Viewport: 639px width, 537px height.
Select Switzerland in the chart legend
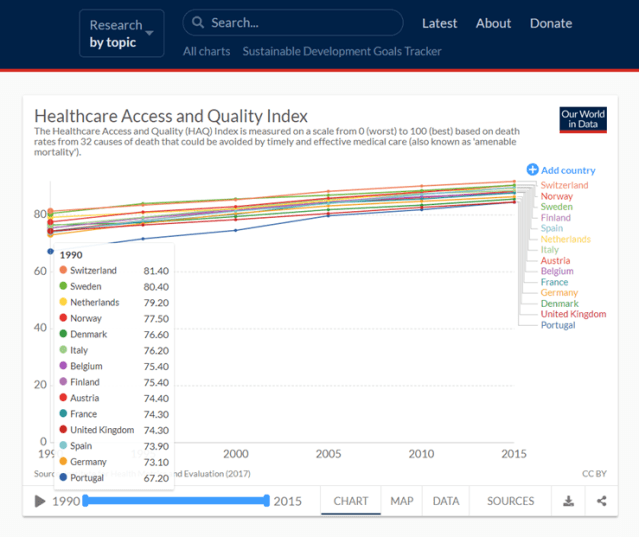[564, 185]
